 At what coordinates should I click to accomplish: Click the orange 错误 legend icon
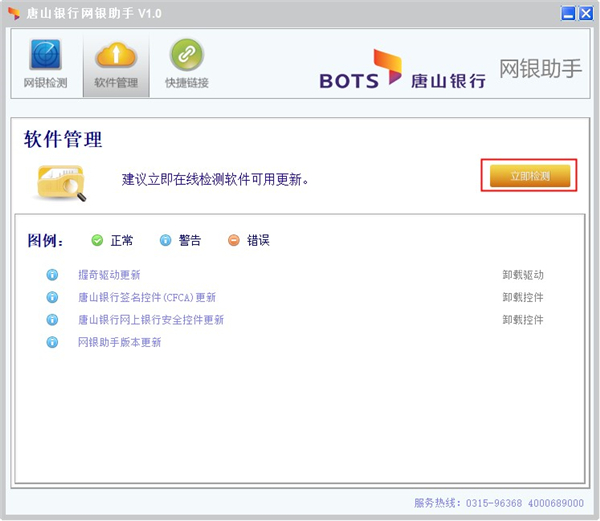pos(233,240)
